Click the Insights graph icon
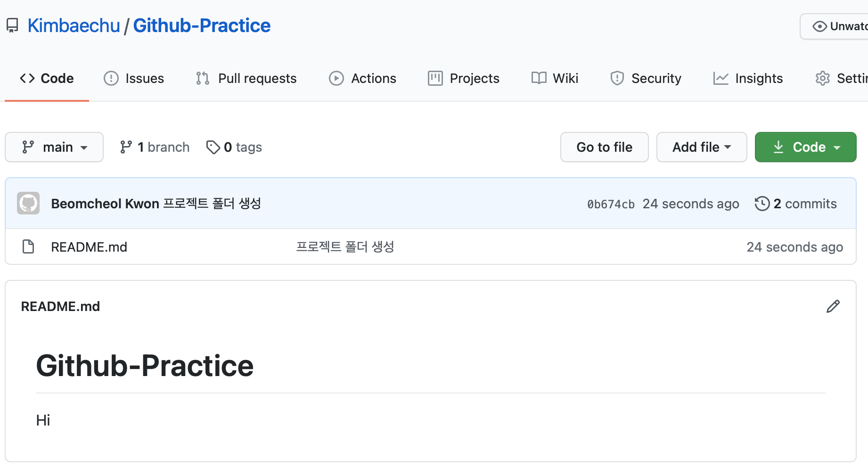This screenshot has height=475, width=868. coord(721,78)
